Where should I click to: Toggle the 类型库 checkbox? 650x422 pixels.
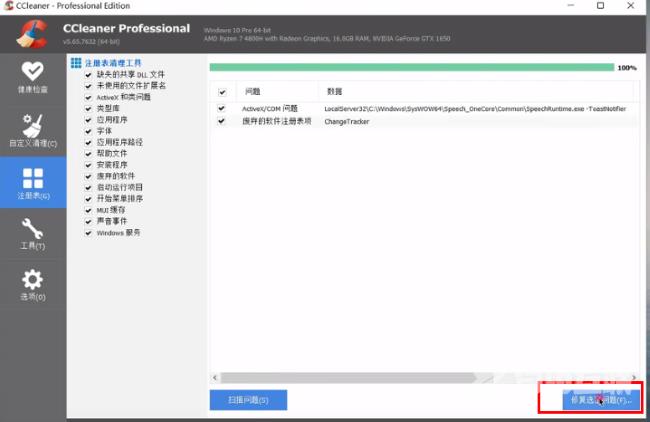pos(88,109)
